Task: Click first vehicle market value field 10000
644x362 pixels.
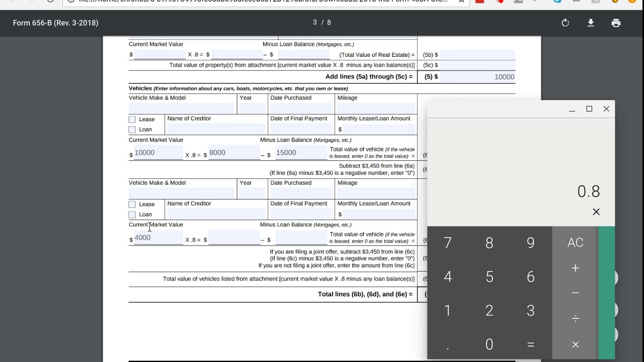Action: pyautogui.click(x=158, y=153)
